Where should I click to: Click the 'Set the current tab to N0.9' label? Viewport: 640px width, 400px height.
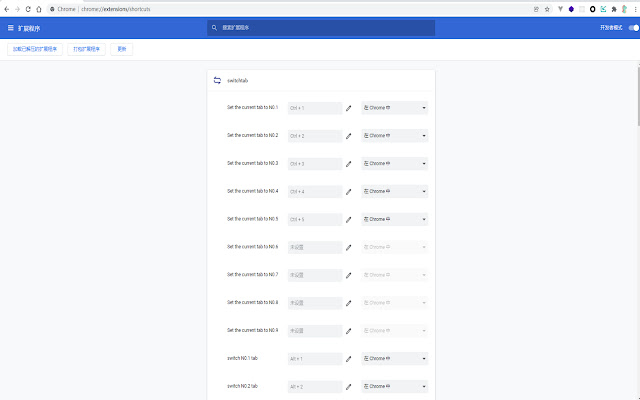point(252,330)
